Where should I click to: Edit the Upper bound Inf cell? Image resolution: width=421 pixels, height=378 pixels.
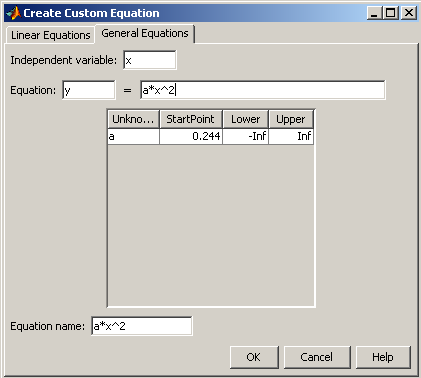coord(291,136)
